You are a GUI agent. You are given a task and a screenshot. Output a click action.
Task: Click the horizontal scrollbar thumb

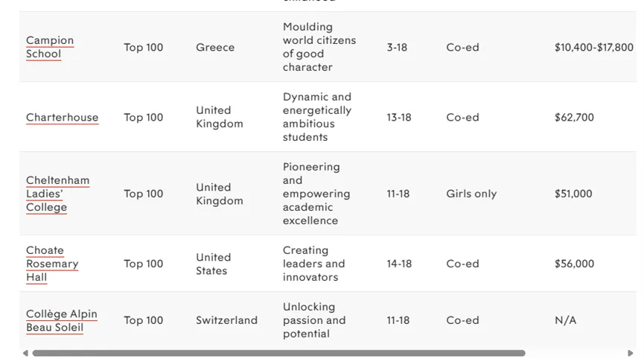click(278, 353)
